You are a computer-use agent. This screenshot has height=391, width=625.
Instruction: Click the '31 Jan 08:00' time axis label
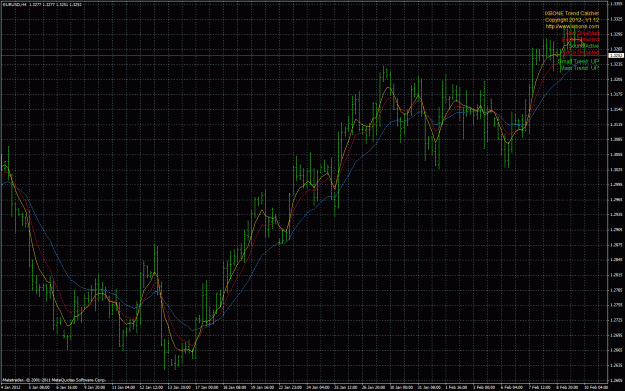click(429, 387)
